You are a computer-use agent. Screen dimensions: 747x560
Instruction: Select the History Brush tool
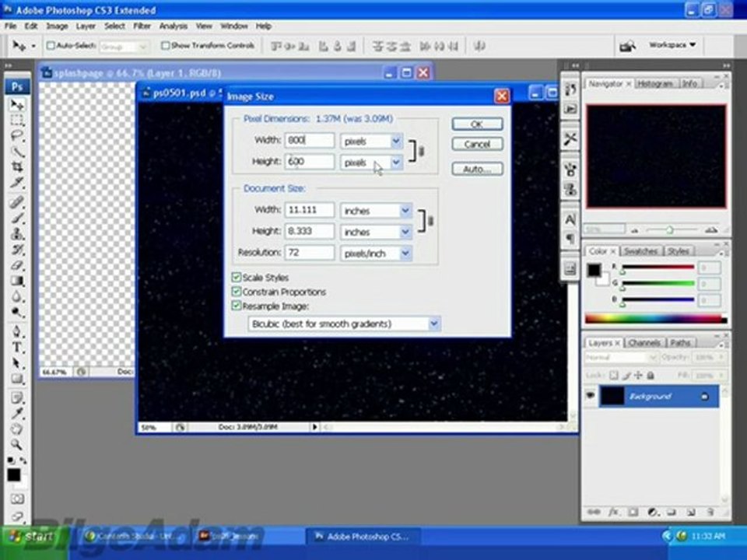[16, 250]
